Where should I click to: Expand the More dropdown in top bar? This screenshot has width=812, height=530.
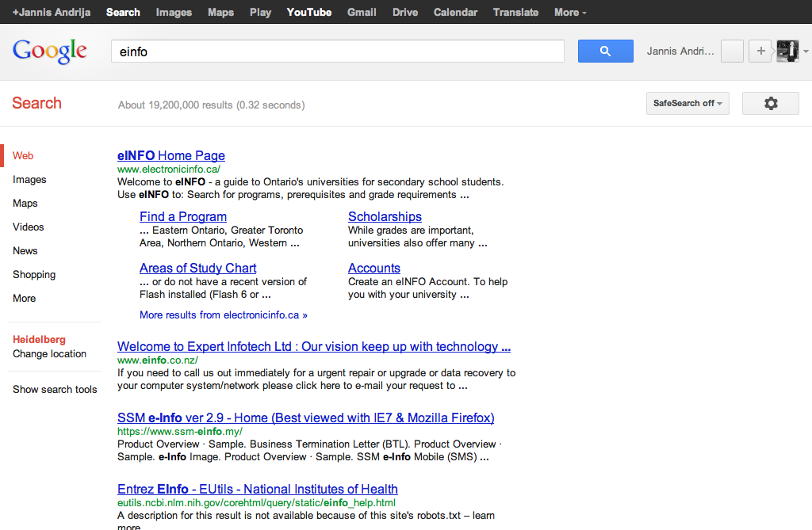pos(570,12)
